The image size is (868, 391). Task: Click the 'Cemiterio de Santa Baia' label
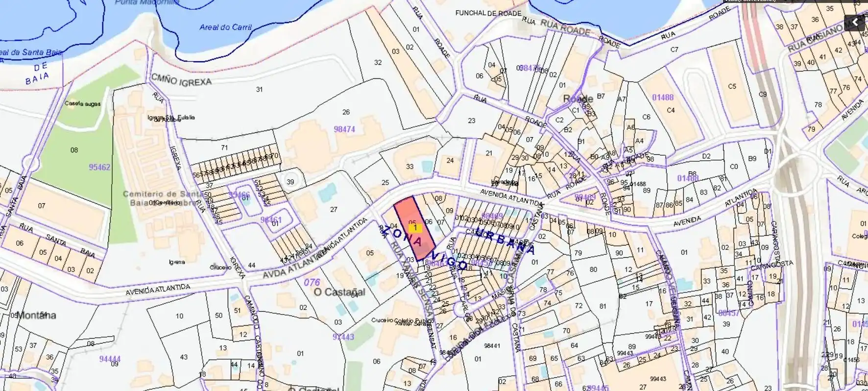point(162,194)
